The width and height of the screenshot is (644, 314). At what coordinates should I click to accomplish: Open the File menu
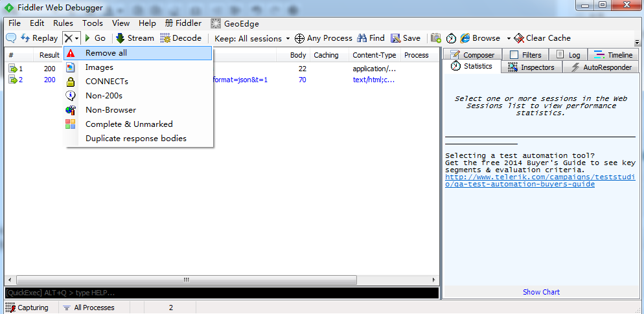coord(14,23)
